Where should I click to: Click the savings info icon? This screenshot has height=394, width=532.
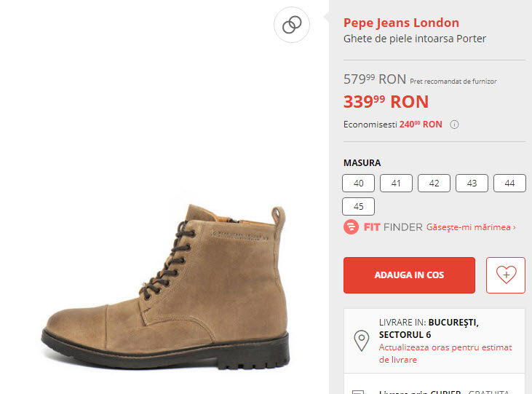click(x=454, y=125)
